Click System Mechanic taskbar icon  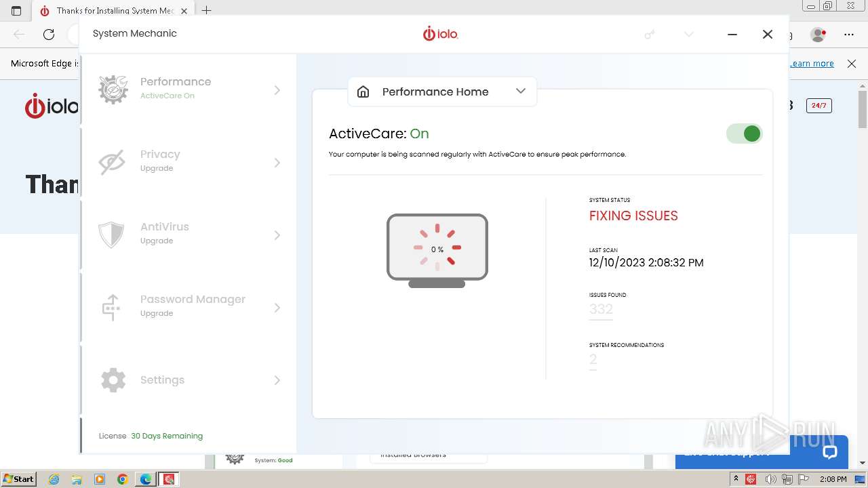point(169,479)
